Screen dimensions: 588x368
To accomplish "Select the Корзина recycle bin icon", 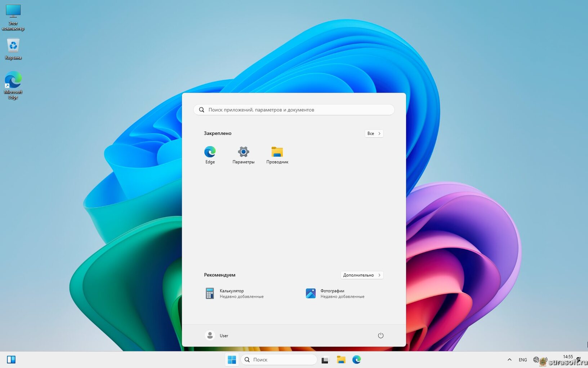I will [x=13, y=49].
